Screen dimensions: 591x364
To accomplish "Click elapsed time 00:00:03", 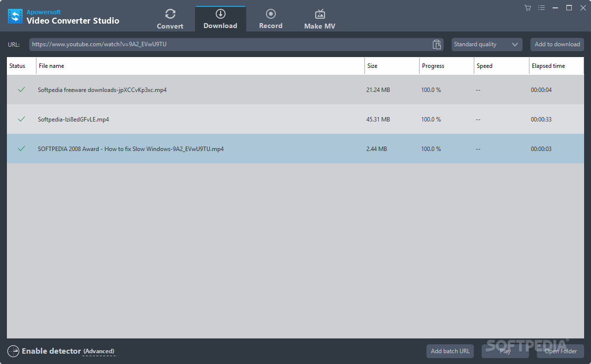I will pos(541,149).
